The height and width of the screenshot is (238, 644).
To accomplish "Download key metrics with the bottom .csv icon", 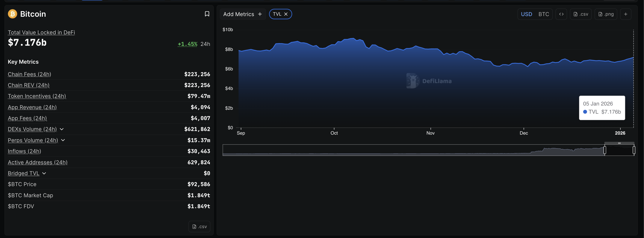I will click(199, 226).
